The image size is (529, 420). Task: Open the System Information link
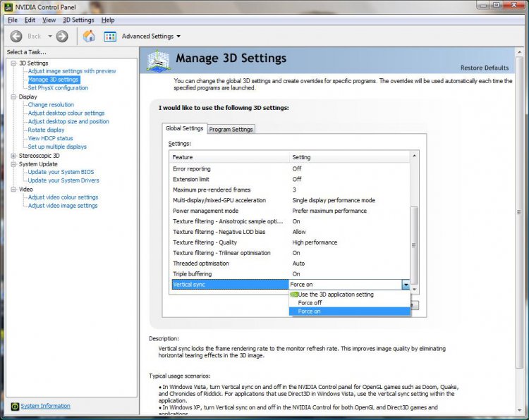coord(46,406)
